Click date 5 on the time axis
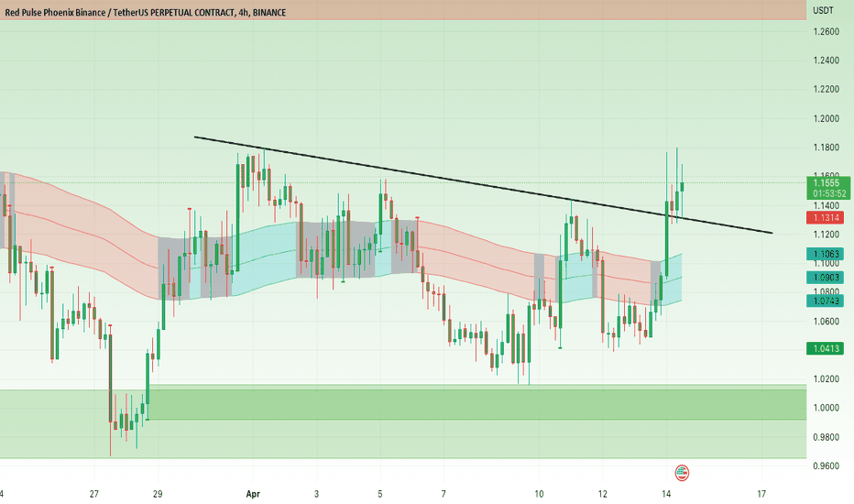The height and width of the screenshot is (504, 854). [379, 494]
